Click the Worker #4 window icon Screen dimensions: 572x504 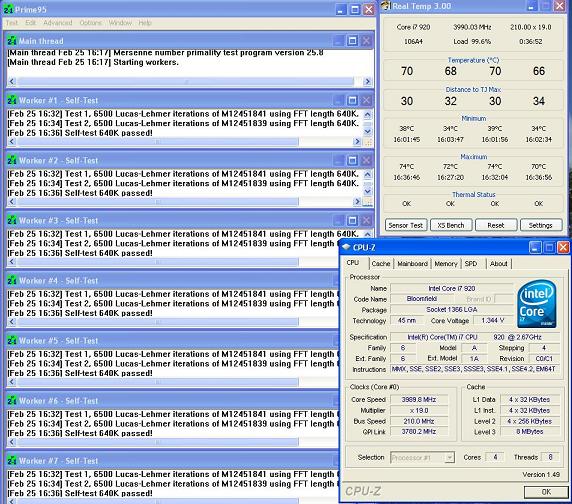click(12, 280)
